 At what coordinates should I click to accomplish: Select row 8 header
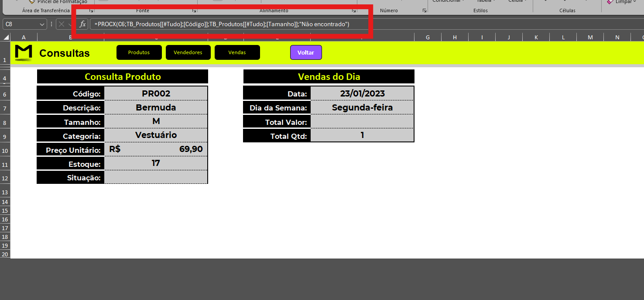pos(5,122)
